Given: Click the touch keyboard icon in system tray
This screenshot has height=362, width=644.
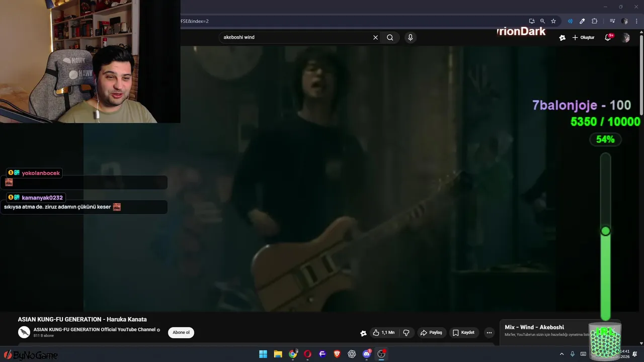Looking at the screenshot, I should (x=584, y=354).
